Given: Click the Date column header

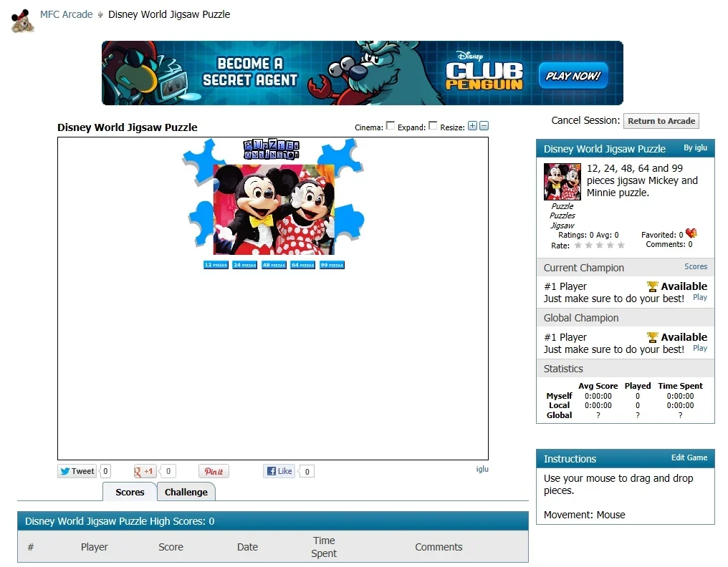Looking at the screenshot, I should coord(247,547).
